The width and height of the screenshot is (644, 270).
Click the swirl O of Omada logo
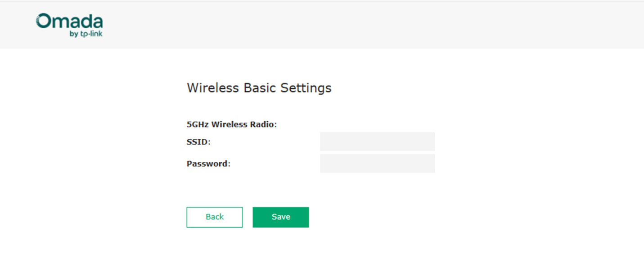[x=44, y=21]
